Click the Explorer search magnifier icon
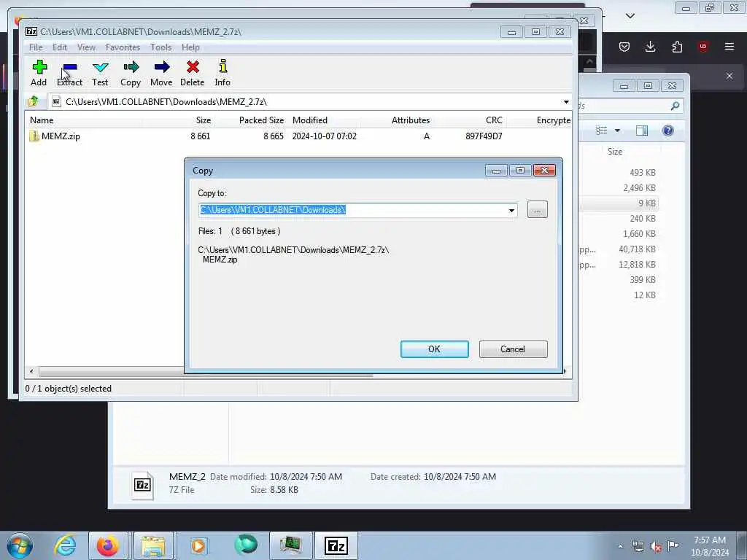The width and height of the screenshot is (747, 560). 675,106
